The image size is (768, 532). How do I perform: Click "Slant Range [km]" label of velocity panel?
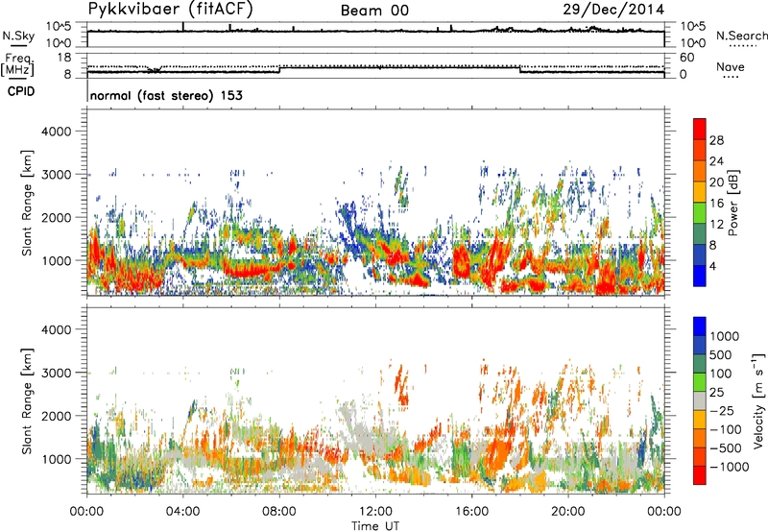tap(27, 400)
